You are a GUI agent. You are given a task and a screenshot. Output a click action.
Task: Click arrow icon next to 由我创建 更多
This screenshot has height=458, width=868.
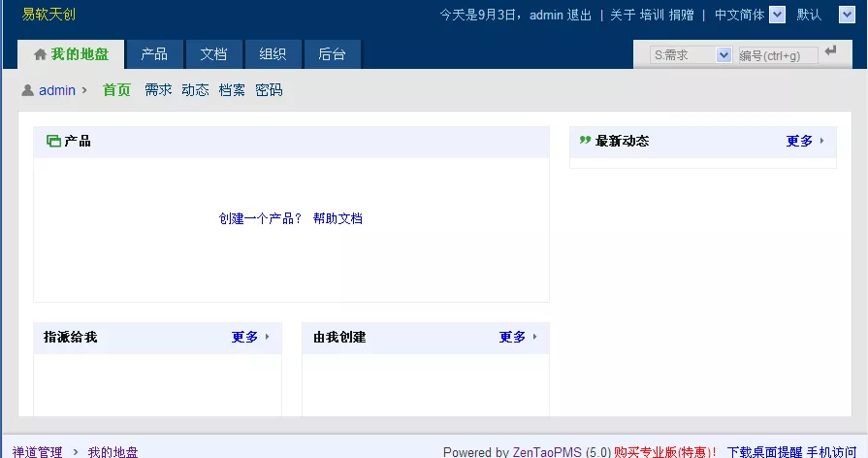[534, 337]
